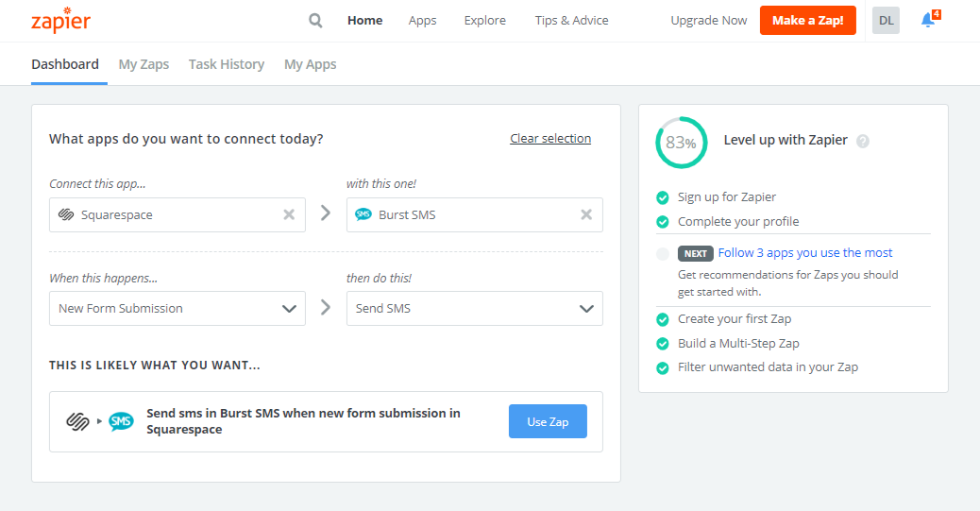Click the Use Zap button
Viewport: 980px width, 511px height.
point(548,421)
